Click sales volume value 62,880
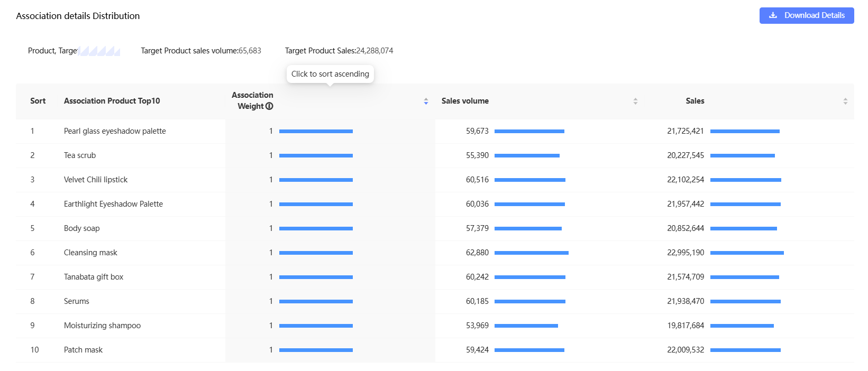Screen dimensions: 868x371 (477, 253)
